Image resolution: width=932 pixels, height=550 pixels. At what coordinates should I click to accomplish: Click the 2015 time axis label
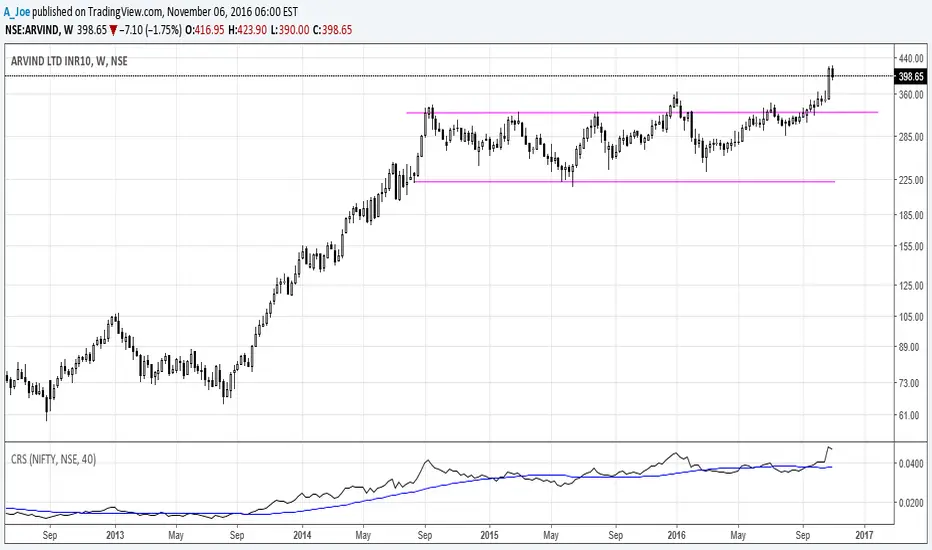point(489,535)
